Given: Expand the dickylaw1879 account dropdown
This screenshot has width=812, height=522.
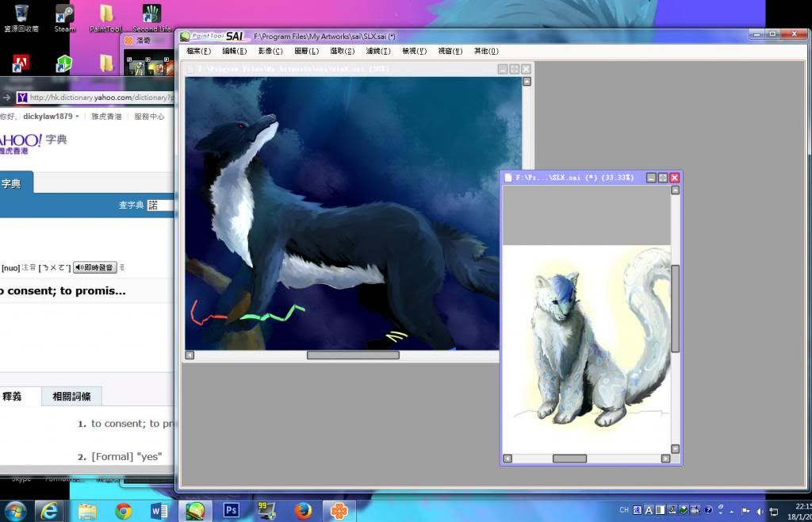Looking at the screenshot, I should point(51,117).
